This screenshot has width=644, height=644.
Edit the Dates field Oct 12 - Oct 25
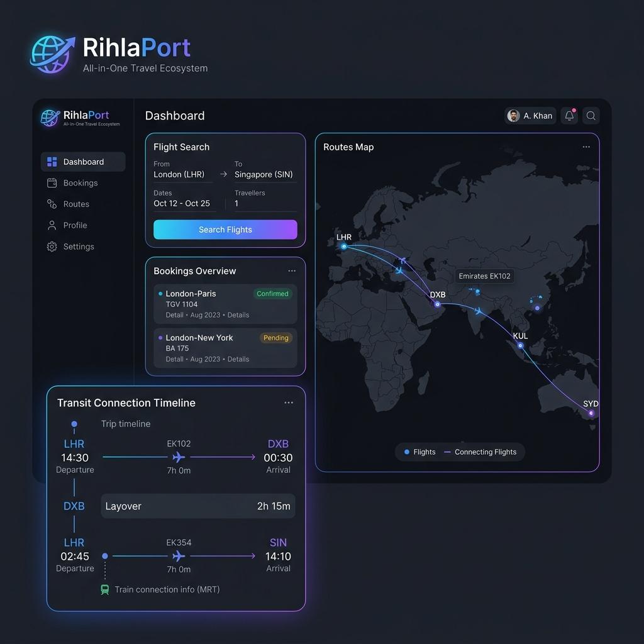[x=184, y=203]
